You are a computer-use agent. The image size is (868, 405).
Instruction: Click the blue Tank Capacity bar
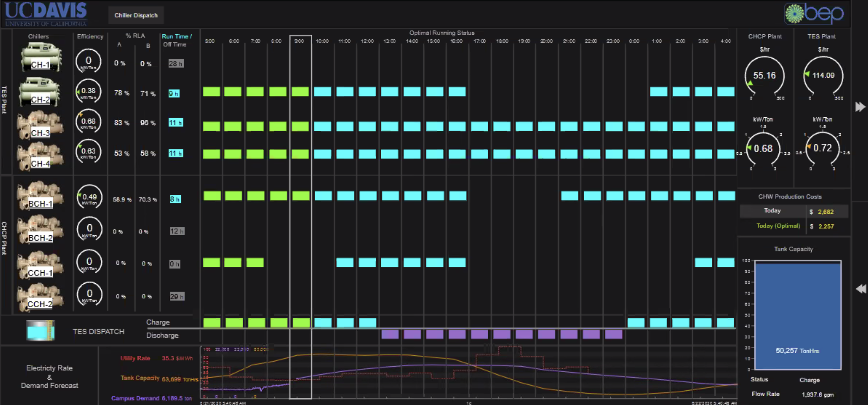tap(798, 315)
